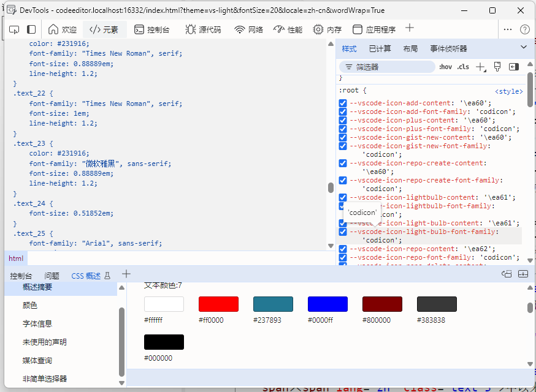The height and width of the screenshot is (392, 536).
Task: Open the 内存 tab
Action: [x=327, y=30]
